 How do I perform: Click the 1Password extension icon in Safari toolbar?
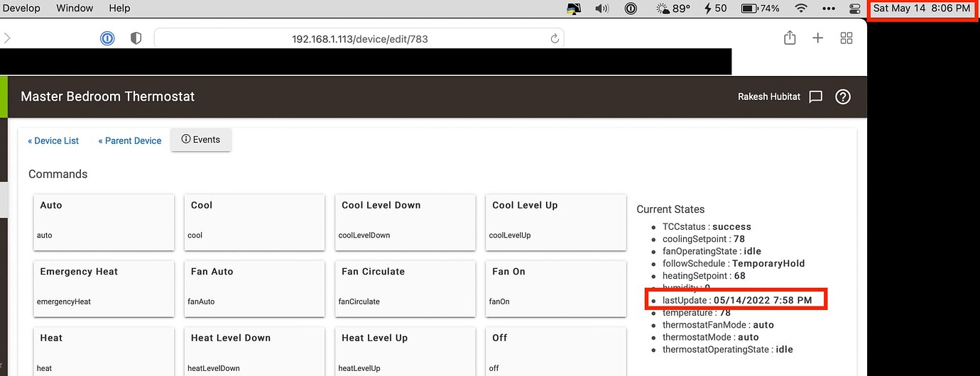click(107, 38)
